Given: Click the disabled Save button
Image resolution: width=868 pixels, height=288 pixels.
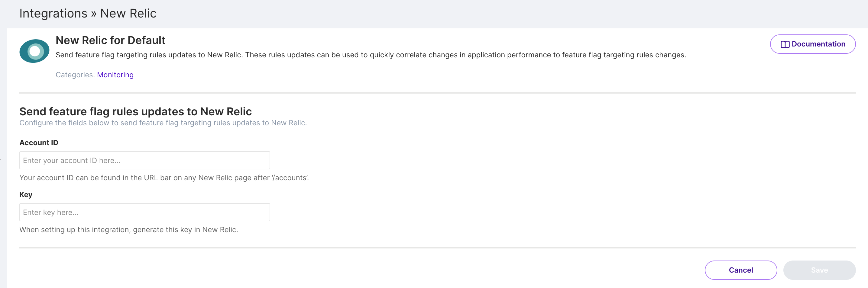Looking at the screenshot, I should (x=819, y=270).
